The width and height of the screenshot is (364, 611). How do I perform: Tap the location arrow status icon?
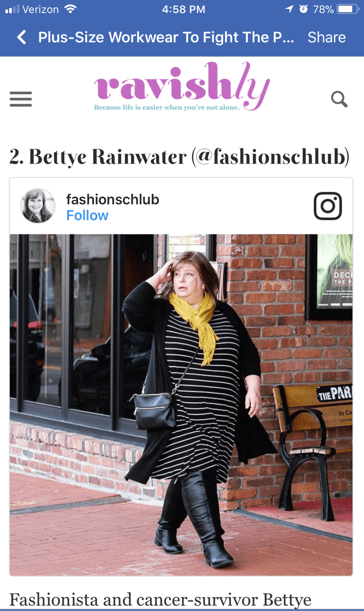289,9
